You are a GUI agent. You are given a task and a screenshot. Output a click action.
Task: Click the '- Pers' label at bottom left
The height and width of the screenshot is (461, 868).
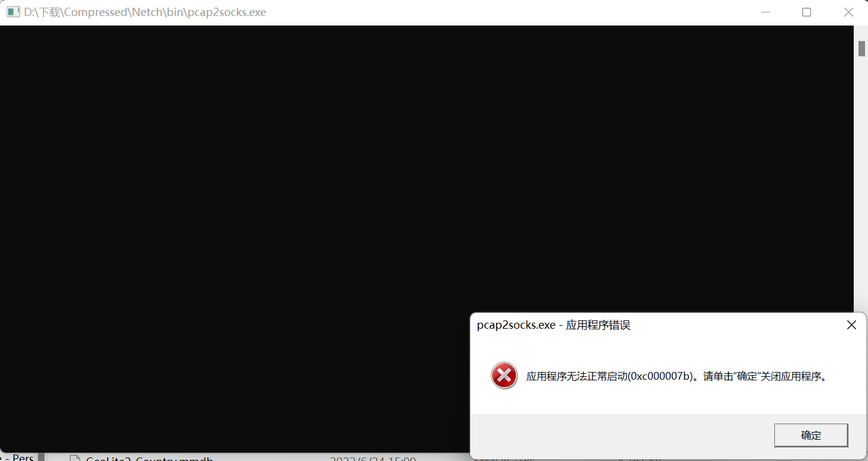click(18, 457)
